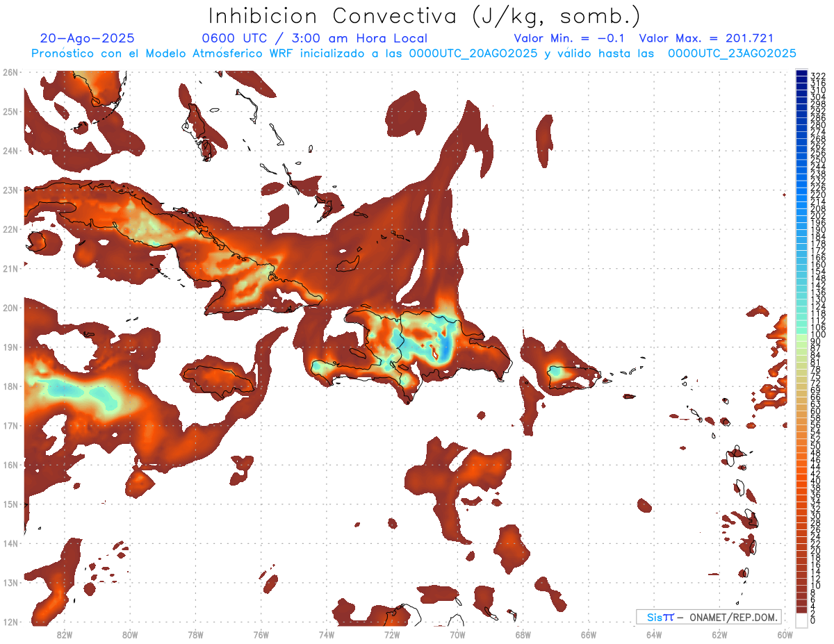This screenshot has width=834, height=644.
Task: Click the '20N' latitude label
Action: [x=10, y=308]
